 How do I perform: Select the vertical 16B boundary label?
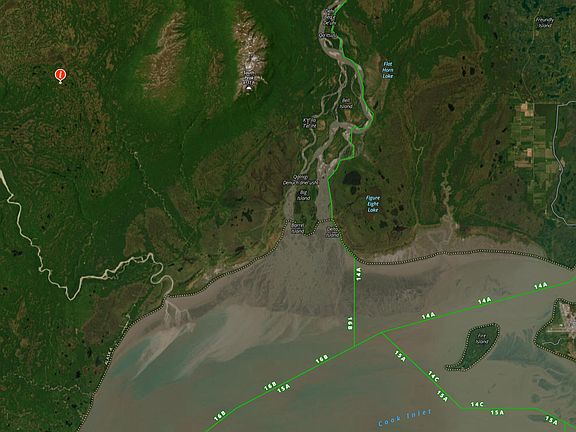click(x=350, y=323)
